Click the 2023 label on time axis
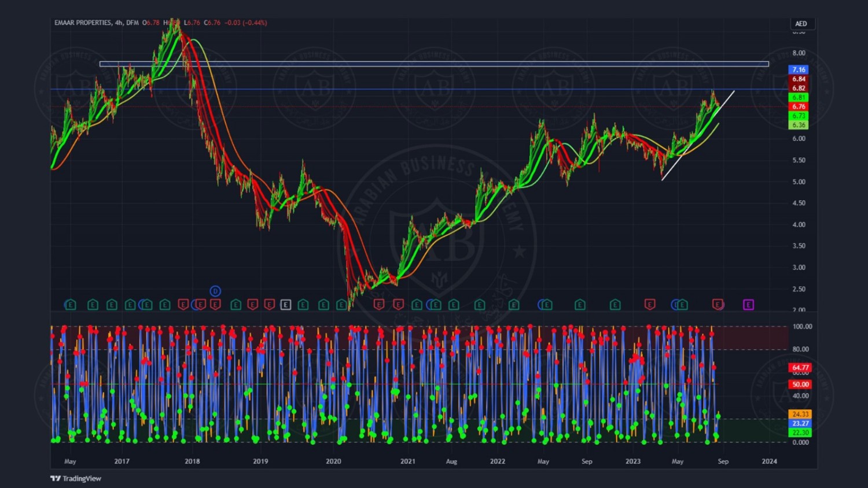This screenshot has height=488, width=868. pyautogui.click(x=633, y=461)
